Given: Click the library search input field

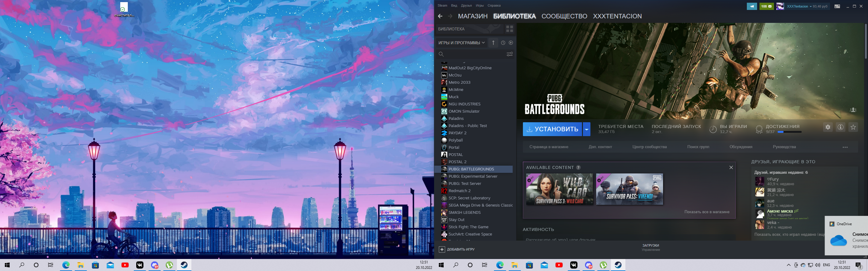Looking at the screenshot, I should [x=475, y=54].
